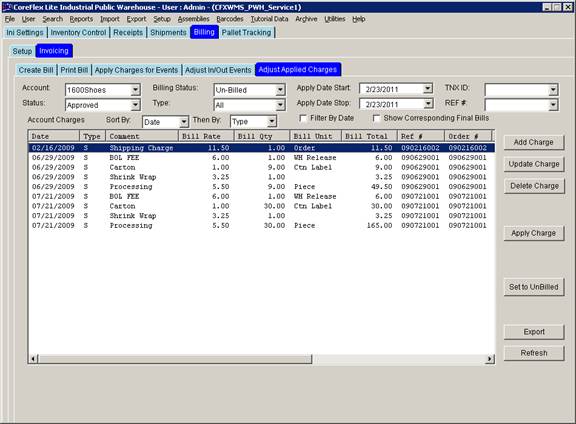
Task: Switch to the Ini Settings tab
Action: 25,33
